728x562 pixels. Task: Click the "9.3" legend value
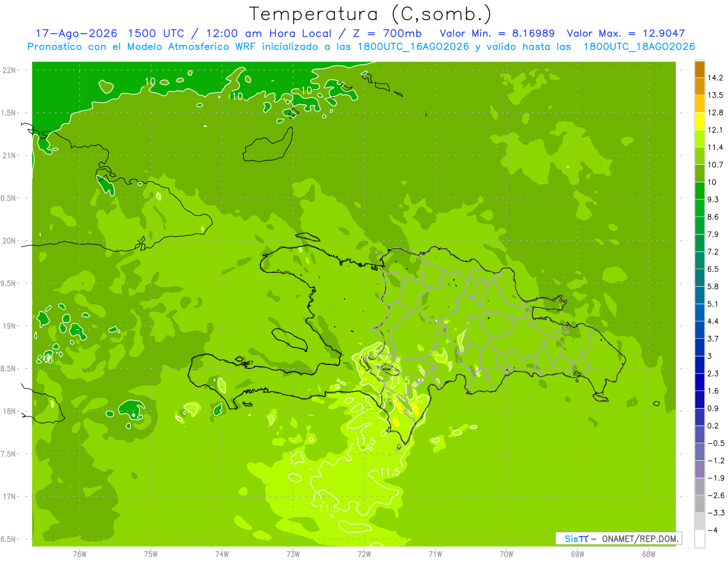[713, 199]
